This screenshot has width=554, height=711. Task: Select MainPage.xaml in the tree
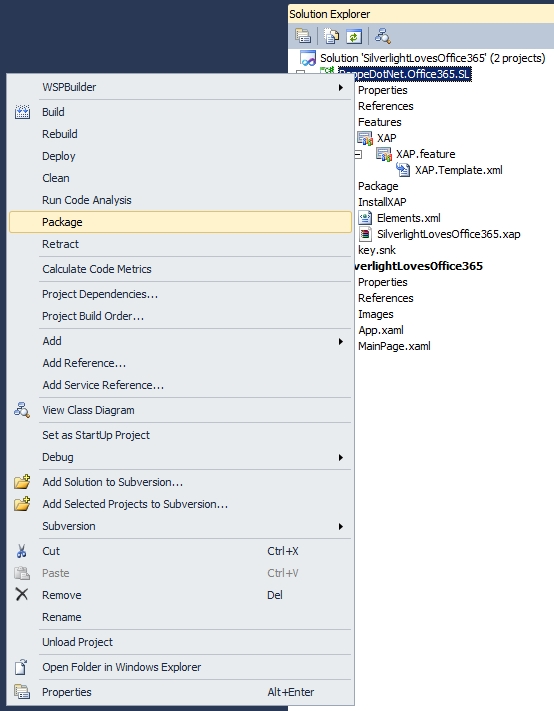pos(394,346)
